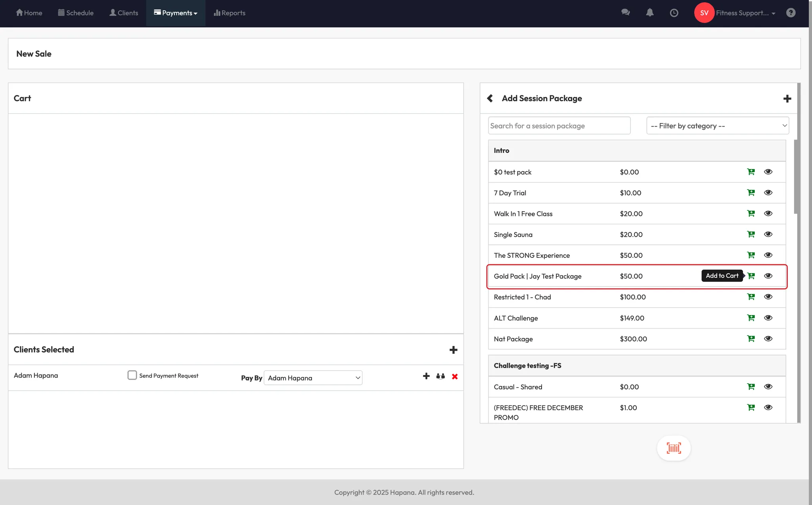812x505 pixels.
Task: Open the Pay By Adam Hapana dropdown
Action: pyautogui.click(x=313, y=378)
